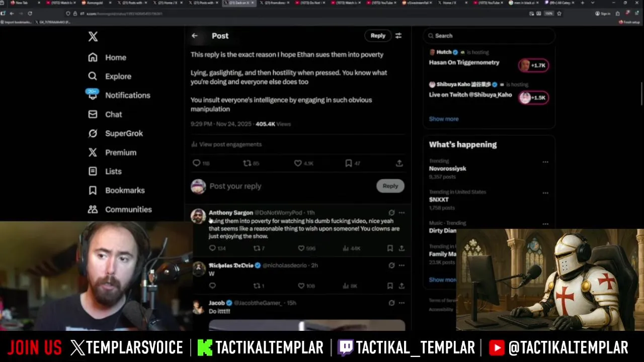This screenshot has width=644, height=362.
Task: Bookmark Nicholas DeOrio's comment
Action: (x=390, y=286)
